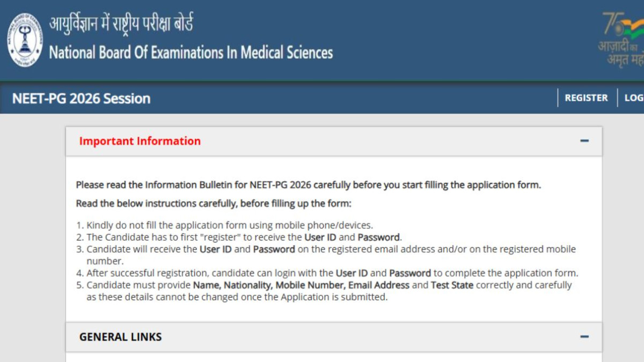Click bold 'Test State' text

pos(452,285)
